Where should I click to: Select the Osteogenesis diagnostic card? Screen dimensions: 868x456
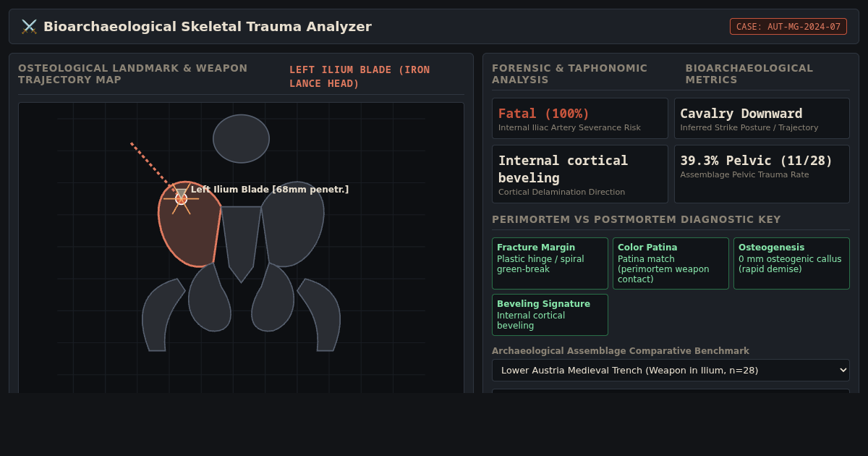tap(791, 263)
